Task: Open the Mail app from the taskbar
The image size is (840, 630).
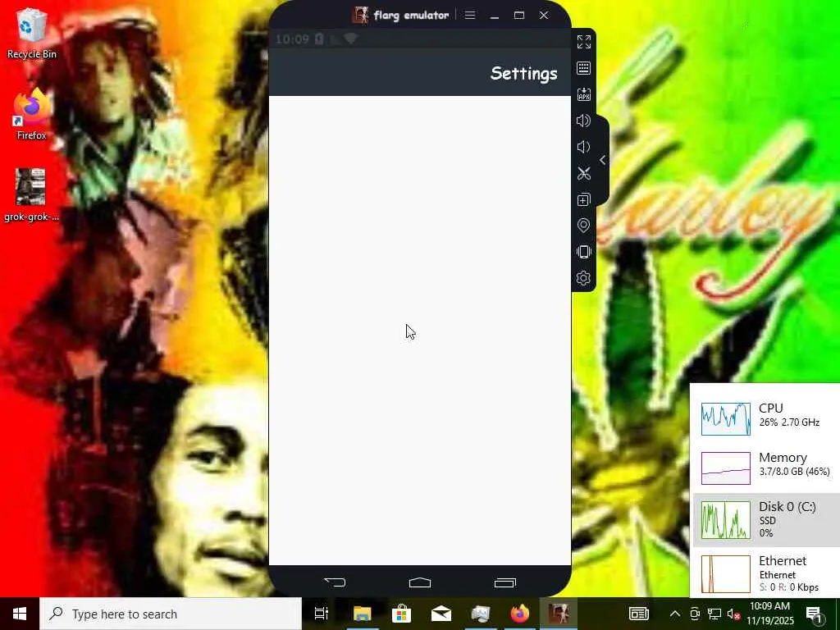Action: [x=441, y=614]
